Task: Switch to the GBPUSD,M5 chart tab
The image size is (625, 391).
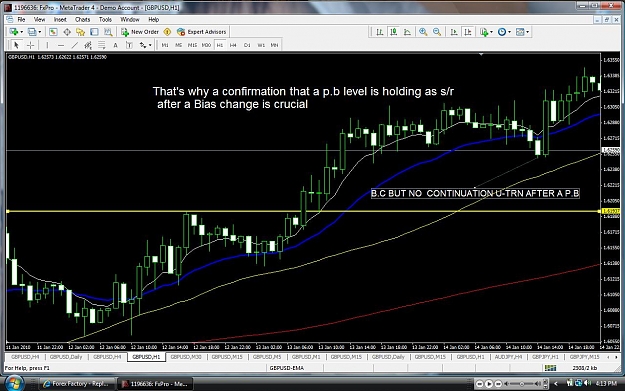Action: pyautogui.click(x=267, y=357)
